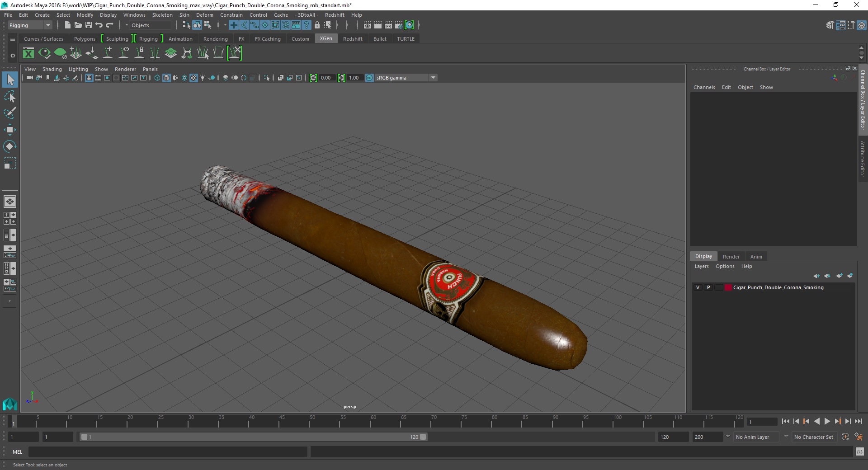The height and width of the screenshot is (470, 868).
Task: Open Layers menu in layer editor
Action: tap(702, 266)
